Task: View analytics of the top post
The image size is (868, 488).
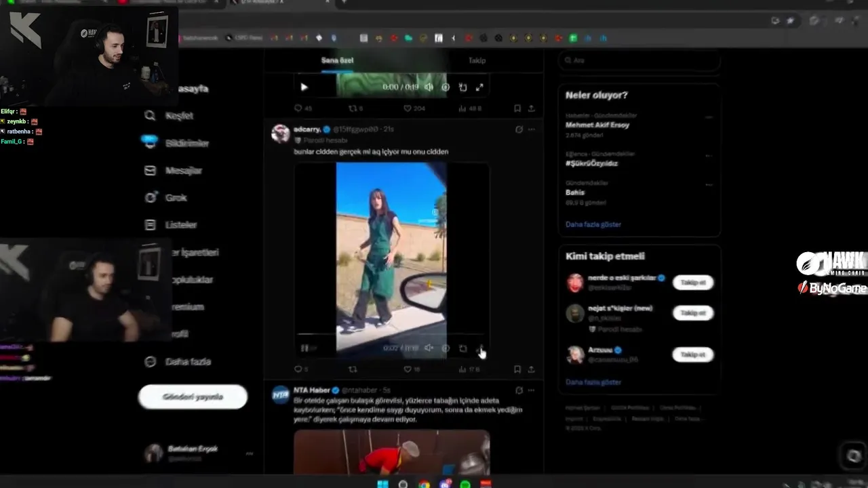Action: pos(470,108)
